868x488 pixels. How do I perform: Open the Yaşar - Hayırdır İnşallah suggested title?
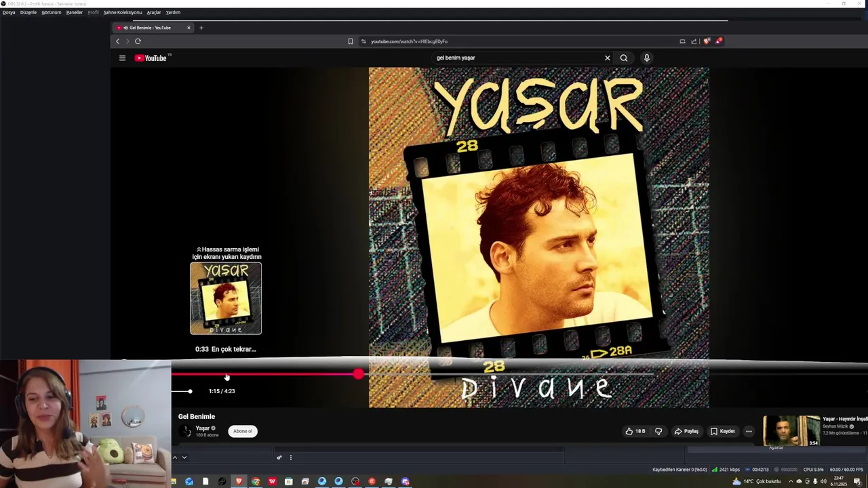pos(845,419)
